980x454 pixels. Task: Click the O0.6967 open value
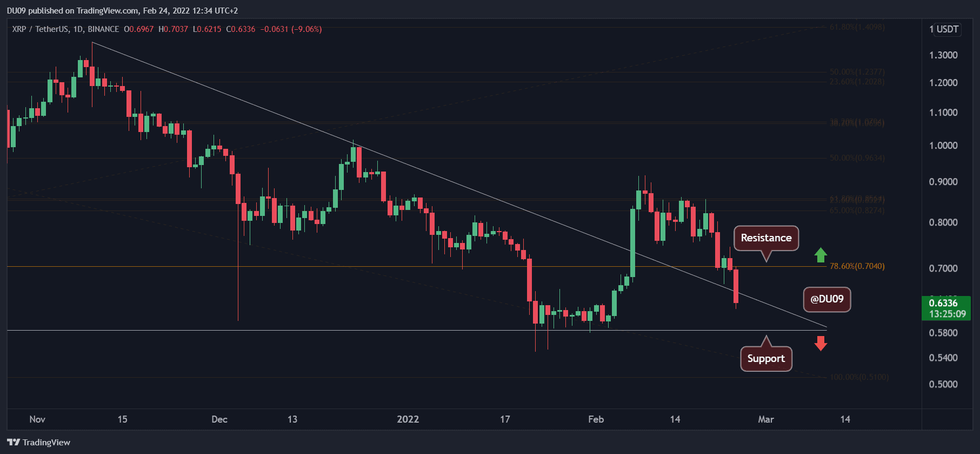point(138,29)
